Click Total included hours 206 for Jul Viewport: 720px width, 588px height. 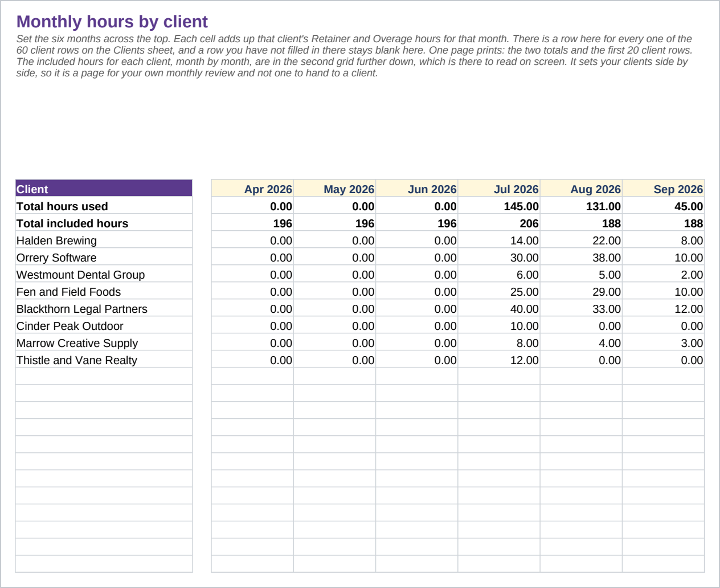499,223
